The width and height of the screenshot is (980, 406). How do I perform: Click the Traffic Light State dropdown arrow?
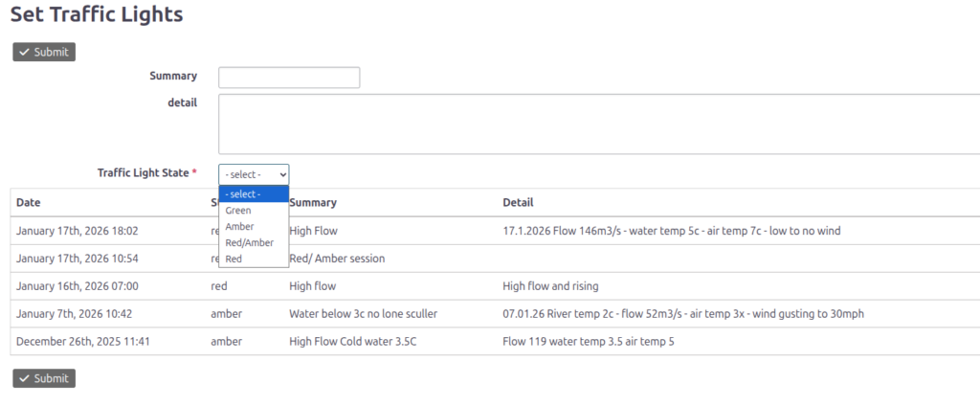[282, 174]
